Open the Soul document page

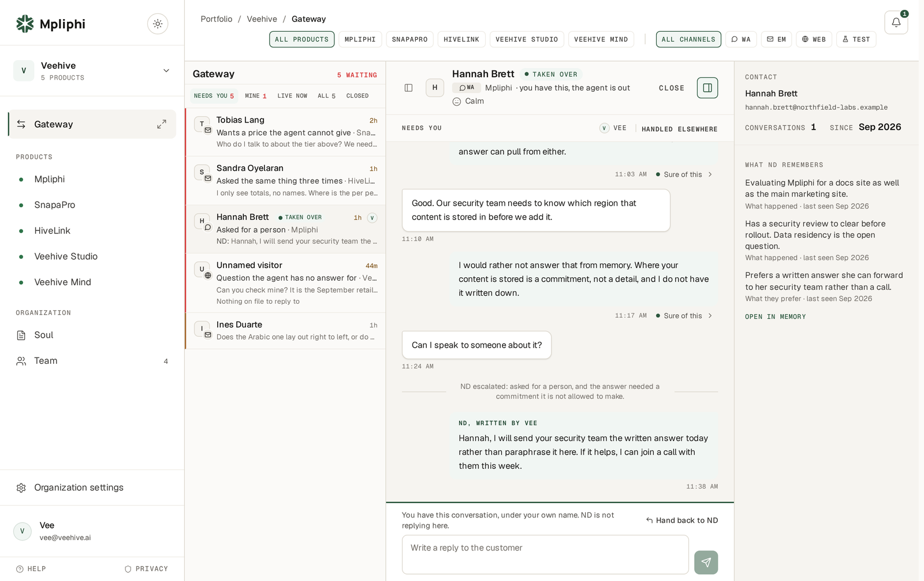click(92, 335)
